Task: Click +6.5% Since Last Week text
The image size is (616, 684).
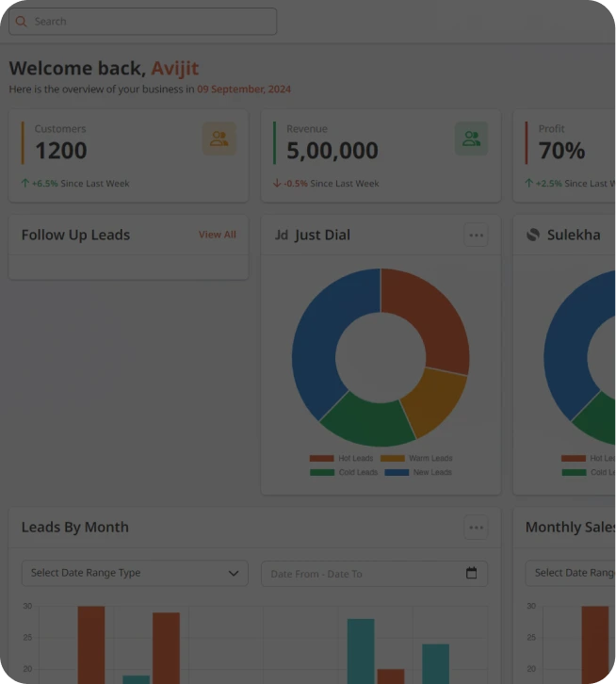Action: click(81, 183)
